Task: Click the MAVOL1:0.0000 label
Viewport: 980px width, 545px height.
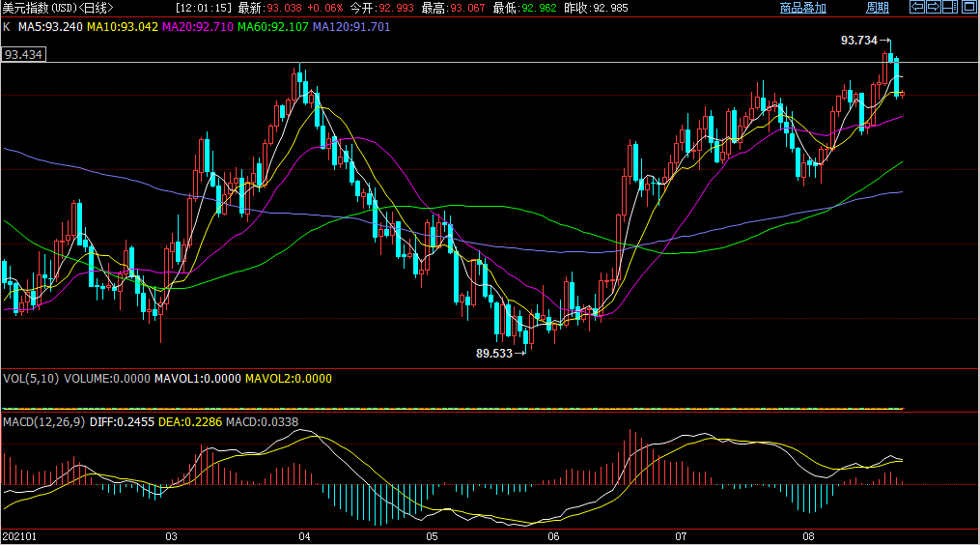Action: click(198, 379)
